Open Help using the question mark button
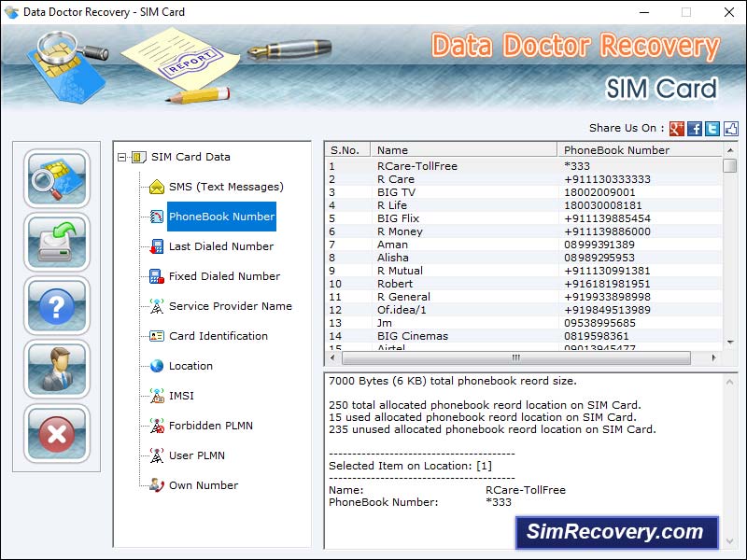 pyautogui.click(x=57, y=306)
